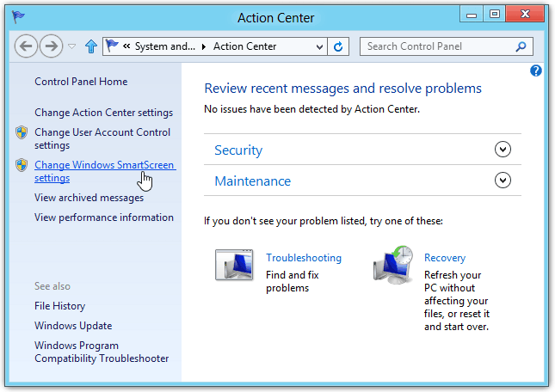
Task: Minimize the Action Center window
Action: [x=472, y=14]
